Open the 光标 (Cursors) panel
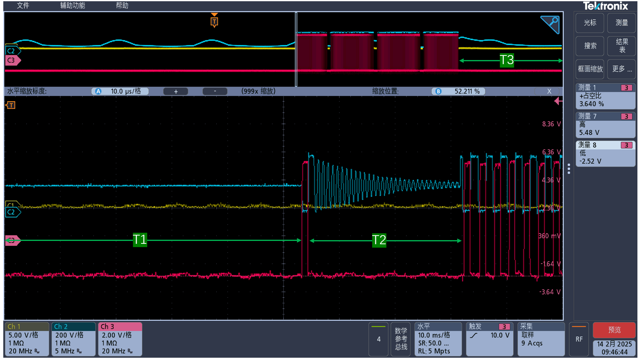 pos(589,23)
